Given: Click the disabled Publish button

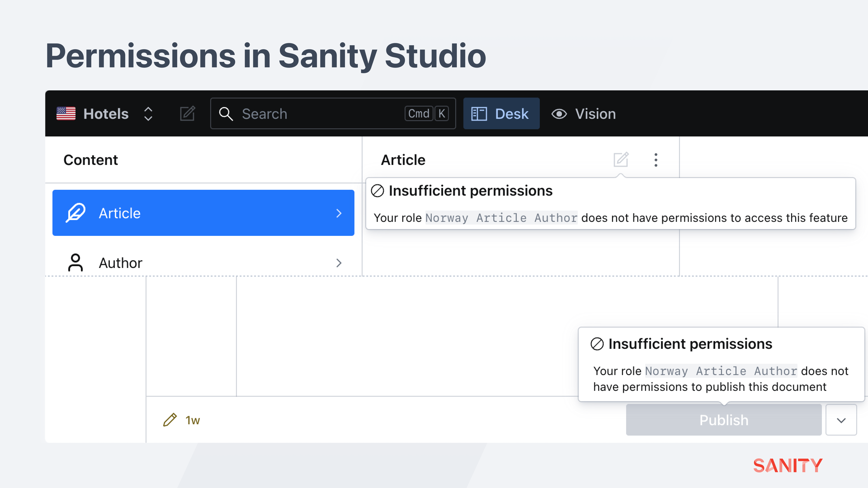Looking at the screenshot, I should pyautogui.click(x=723, y=420).
